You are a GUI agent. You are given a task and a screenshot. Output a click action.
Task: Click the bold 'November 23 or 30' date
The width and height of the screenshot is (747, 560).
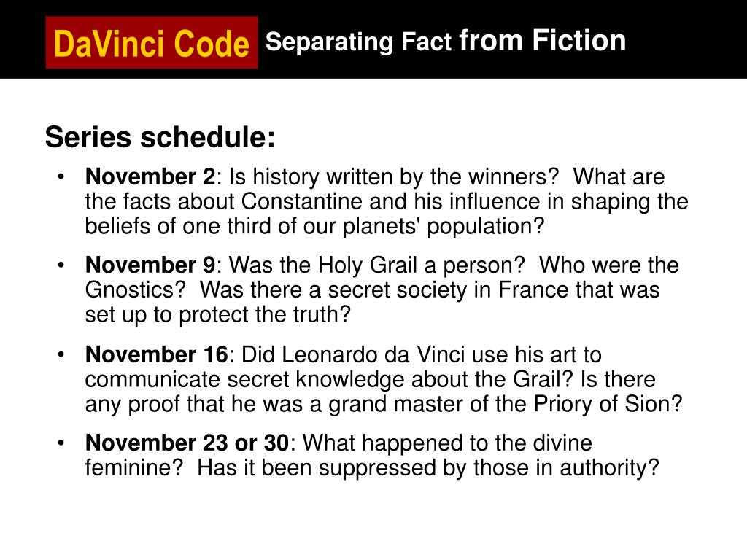click(187, 443)
